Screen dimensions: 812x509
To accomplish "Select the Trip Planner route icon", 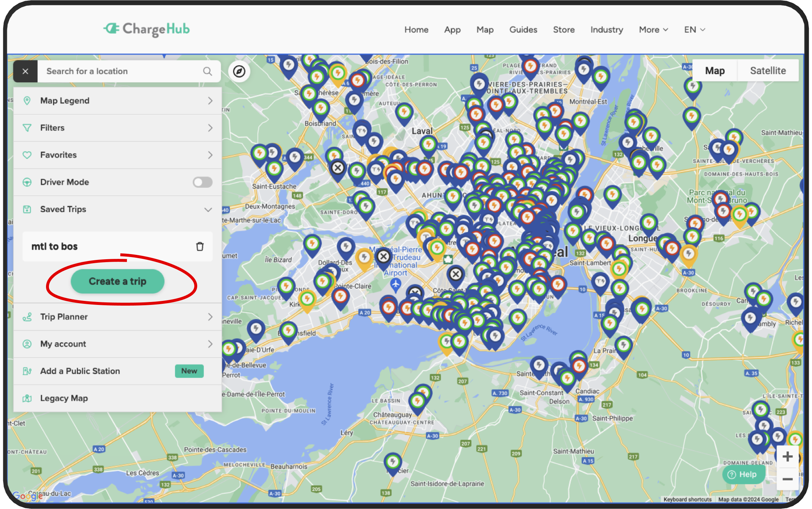I will click(x=28, y=317).
